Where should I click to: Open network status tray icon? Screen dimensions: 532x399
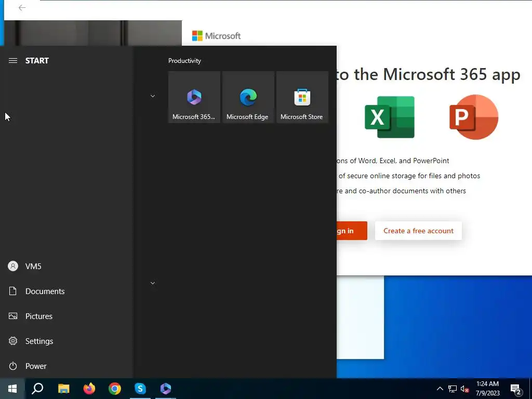pos(453,389)
